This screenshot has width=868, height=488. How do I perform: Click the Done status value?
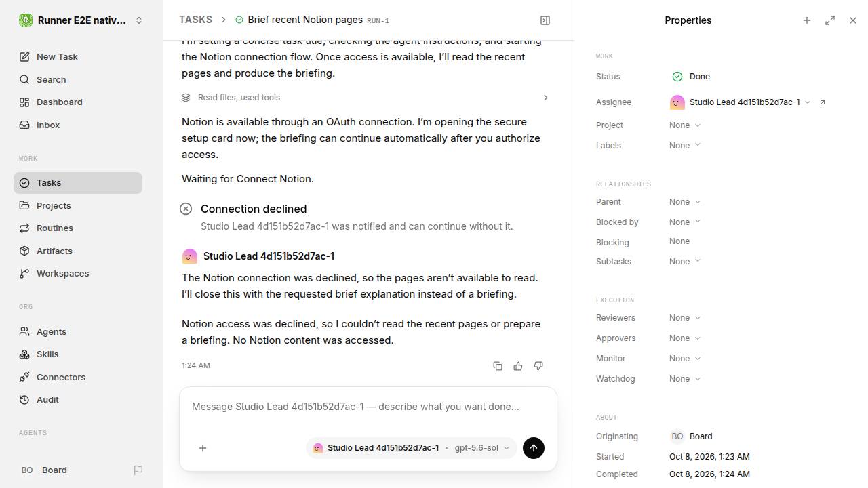(x=691, y=77)
